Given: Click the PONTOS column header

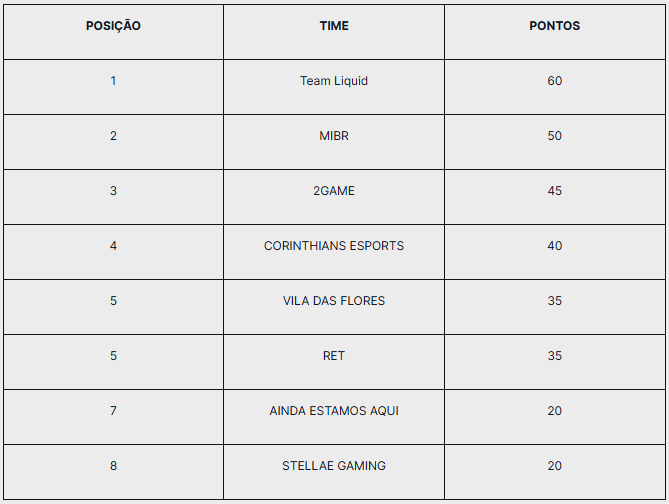Looking at the screenshot, I should 554,26.
